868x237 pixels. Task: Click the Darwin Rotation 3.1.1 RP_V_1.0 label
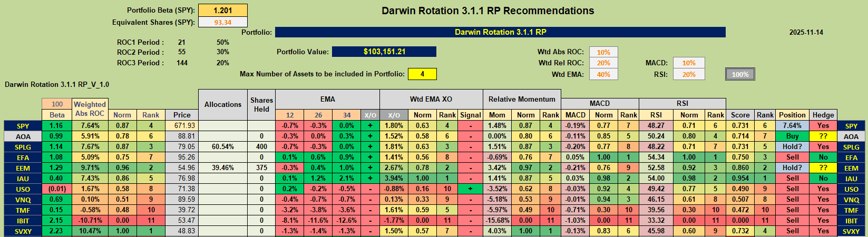point(57,84)
